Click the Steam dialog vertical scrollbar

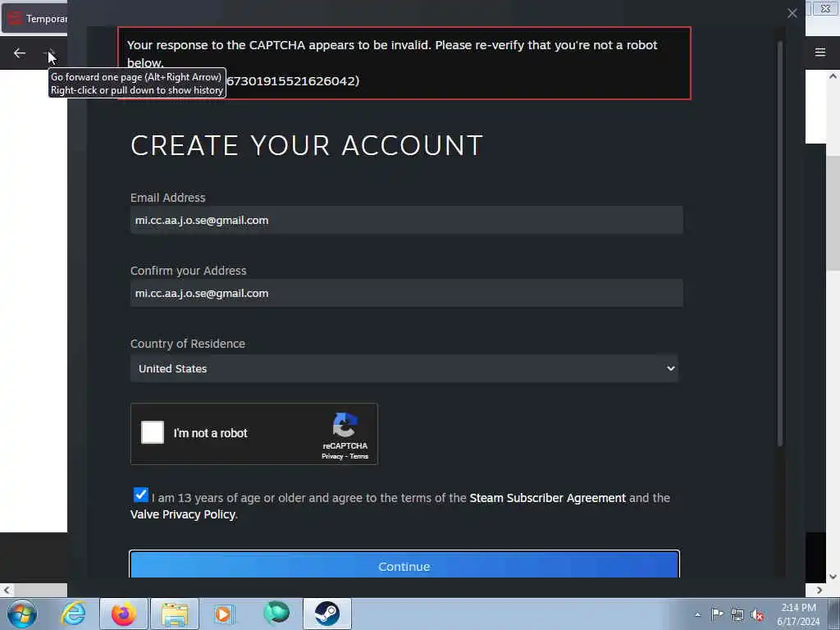click(780, 243)
